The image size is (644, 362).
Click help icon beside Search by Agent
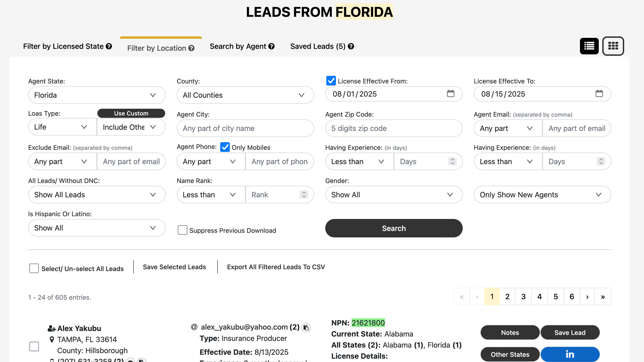tap(271, 46)
